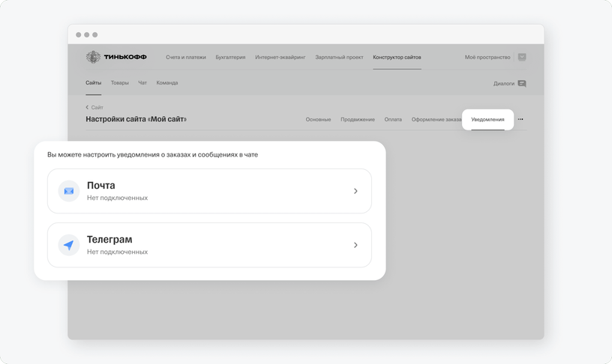Open the Оплата settings tab
Viewport: 612px width, 364px height.
(x=393, y=119)
